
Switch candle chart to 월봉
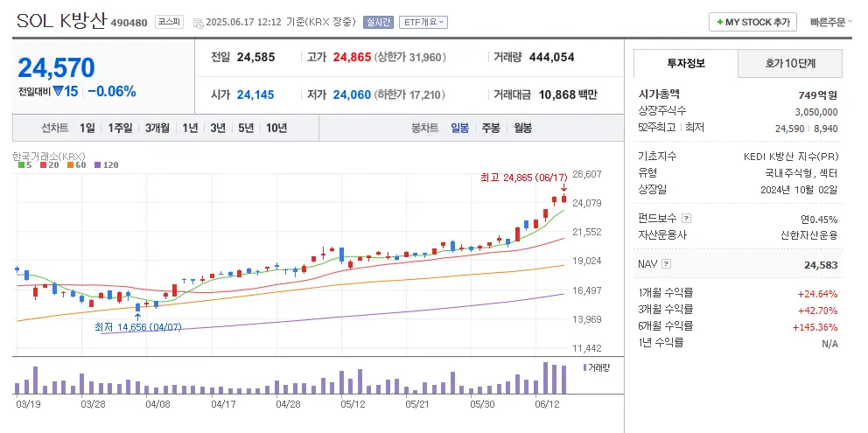click(522, 128)
